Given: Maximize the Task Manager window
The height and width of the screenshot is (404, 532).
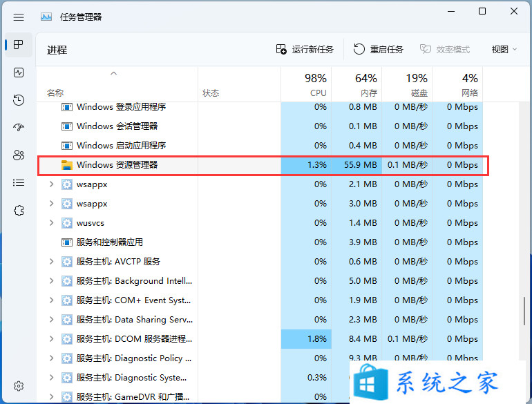Looking at the screenshot, I should [482, 11].
